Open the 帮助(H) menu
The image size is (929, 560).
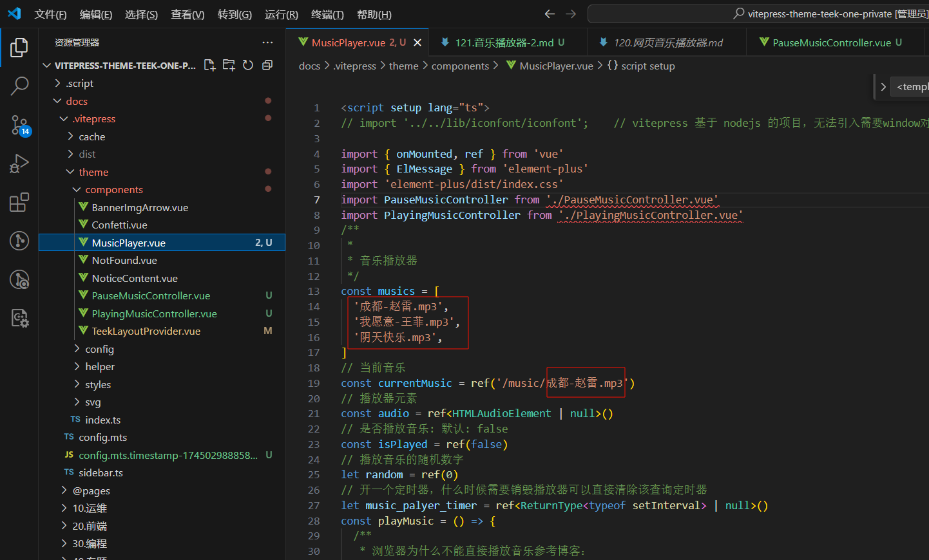click(x=374, y=14)
